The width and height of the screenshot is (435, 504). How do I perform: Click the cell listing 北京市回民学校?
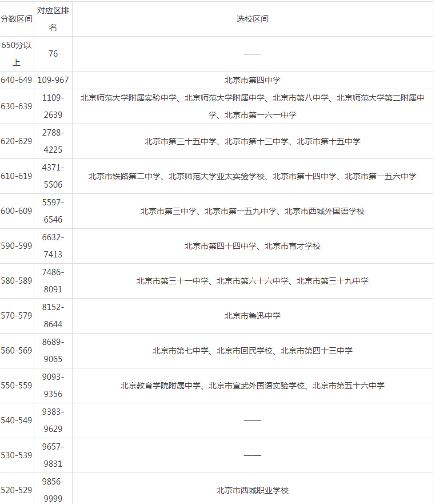coord(253,351)
